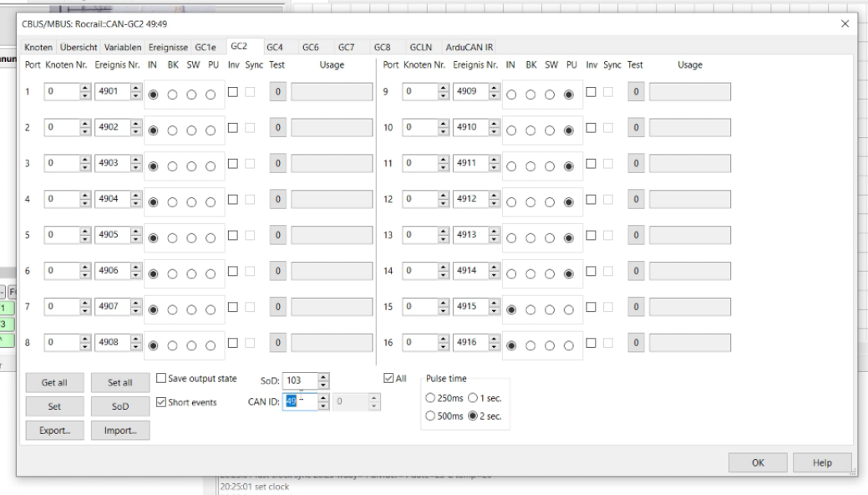This screenshot has width=868, height=495.
Task: Click the SoD button
Action: point(119,406)
